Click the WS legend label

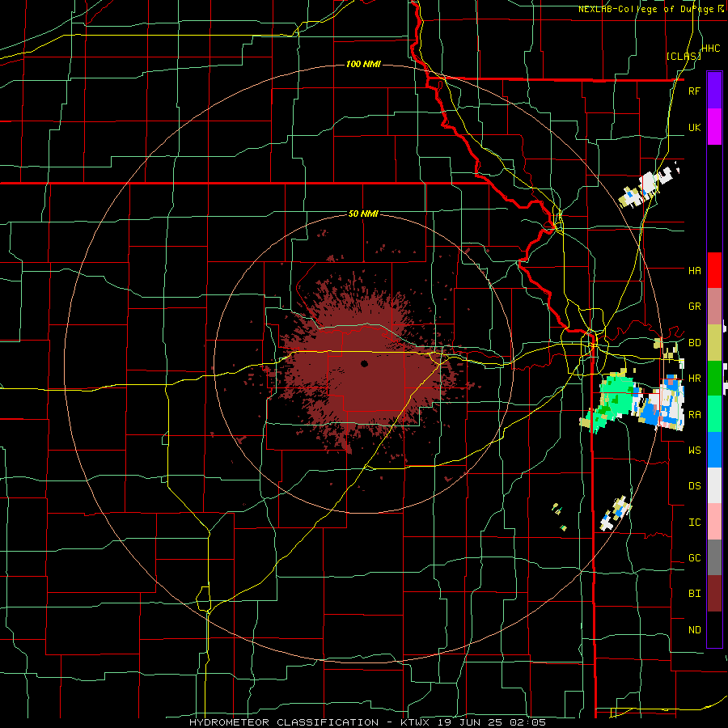click(x=694, y=451)
